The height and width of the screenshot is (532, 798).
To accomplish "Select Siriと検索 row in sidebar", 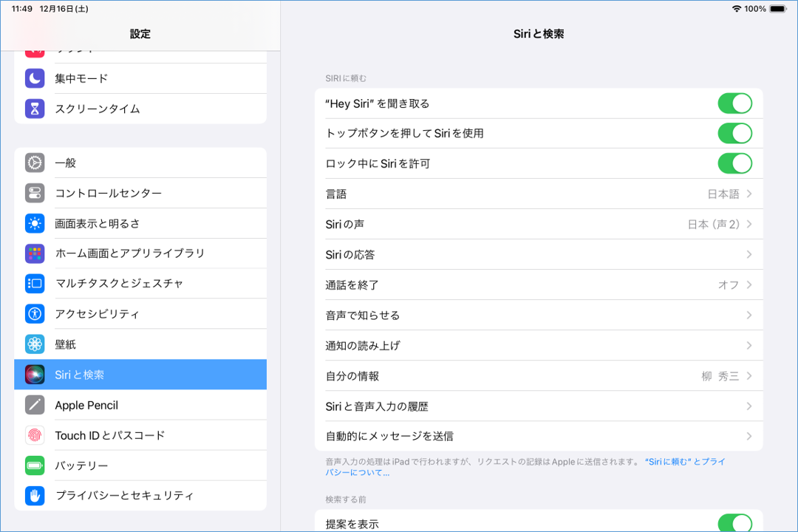I will (140, 375).
